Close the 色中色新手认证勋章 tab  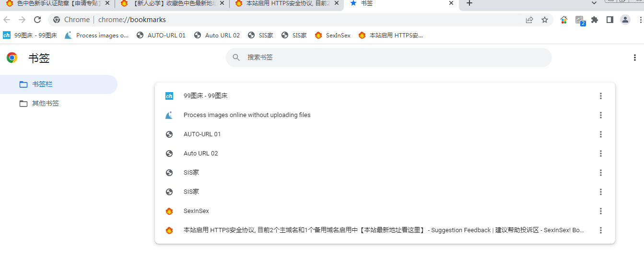pos(107,3)
